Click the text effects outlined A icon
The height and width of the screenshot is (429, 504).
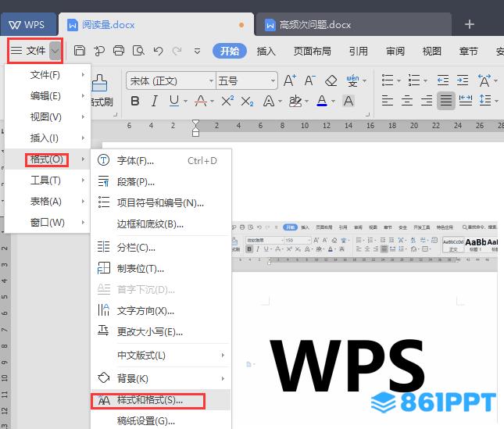tap(268, 102)
